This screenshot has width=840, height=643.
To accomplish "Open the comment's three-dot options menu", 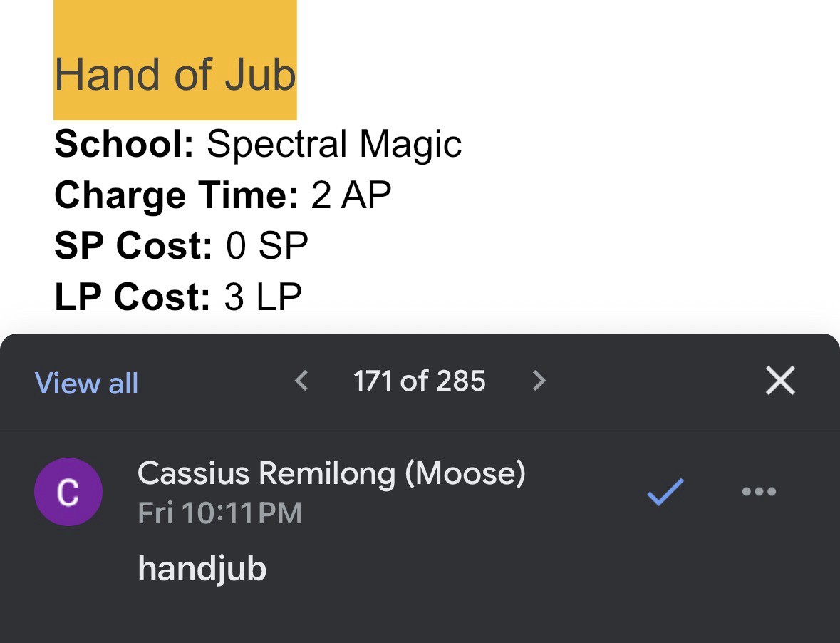I will pos(759,492).
